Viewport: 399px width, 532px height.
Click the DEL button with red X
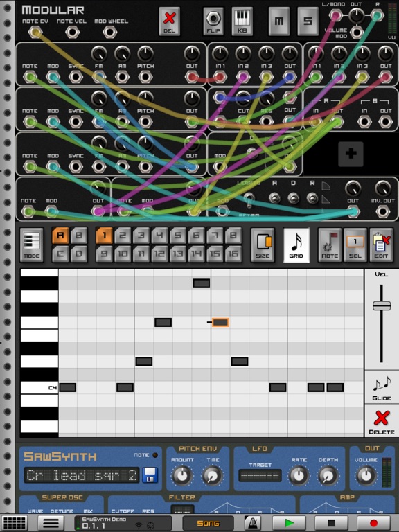(169, 21)
